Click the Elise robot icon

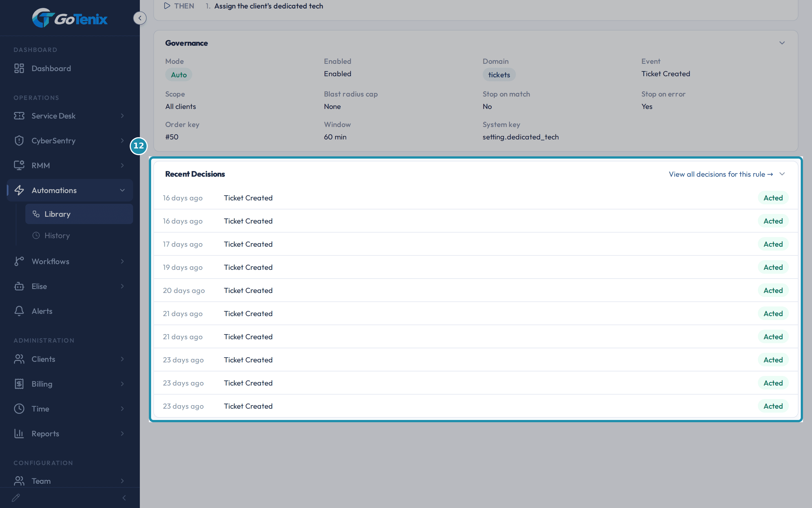[19, 286]
